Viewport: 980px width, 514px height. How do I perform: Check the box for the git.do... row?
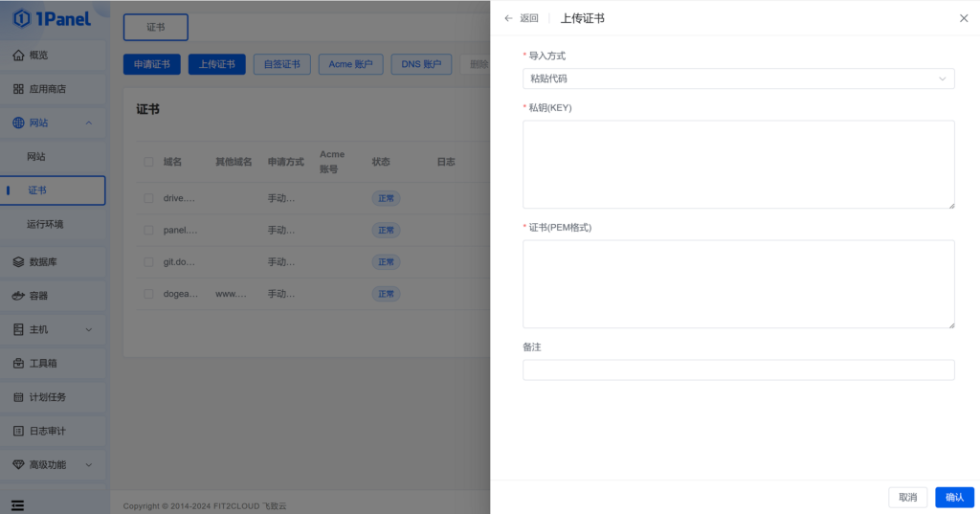148,262
